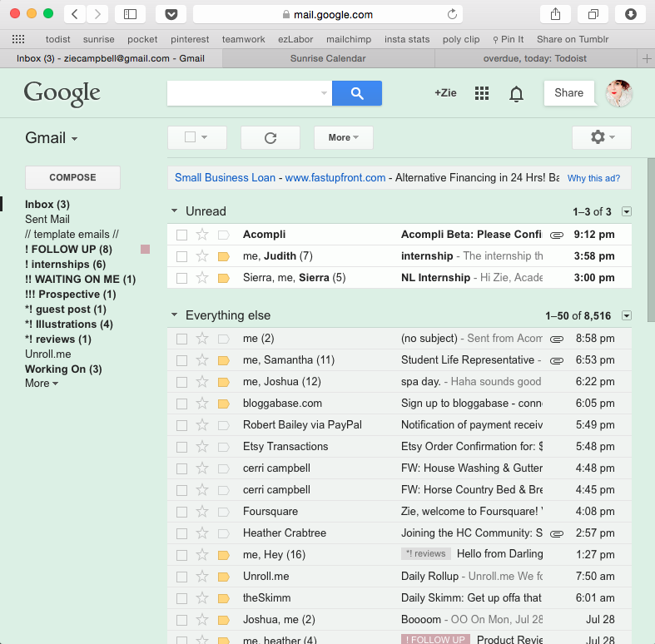Click the COMPOSE button
The height and width of the screenshot is (644, 655).
[x=72, y=177]
